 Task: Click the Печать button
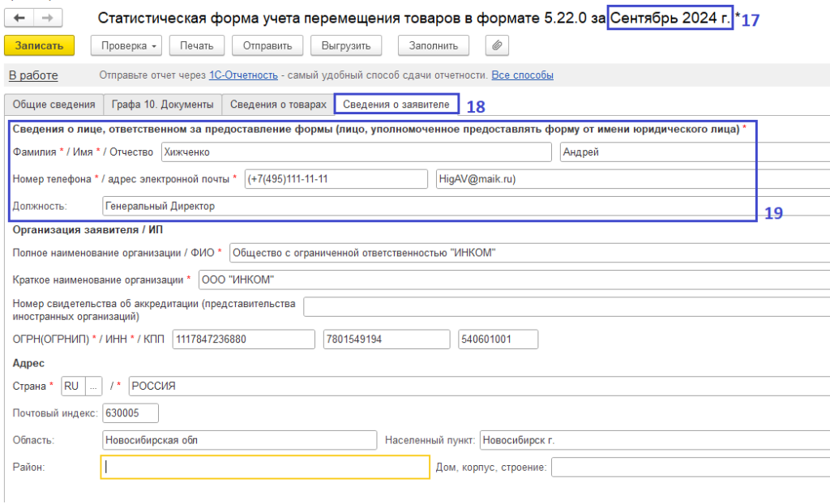[196, 45]
